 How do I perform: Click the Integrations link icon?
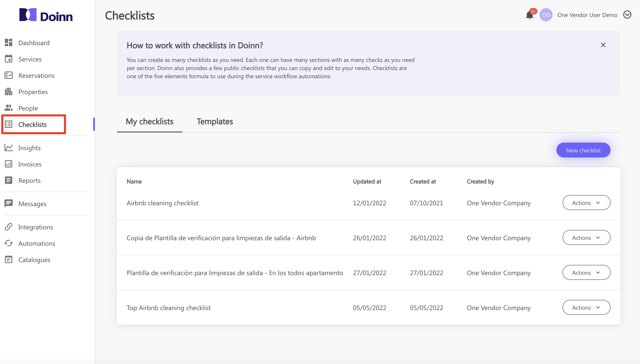pyautogui.click(x=9, y=227)
